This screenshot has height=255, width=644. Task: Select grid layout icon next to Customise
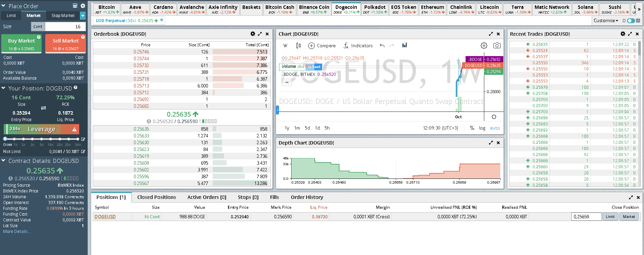[x=638, y=20]
